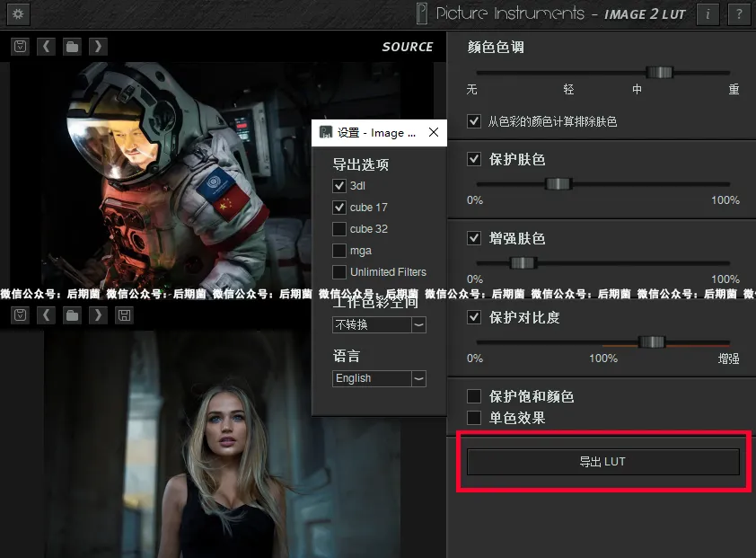Go to next source image
The width and height of the screenshot is (756, 558).
pos(99,47)
